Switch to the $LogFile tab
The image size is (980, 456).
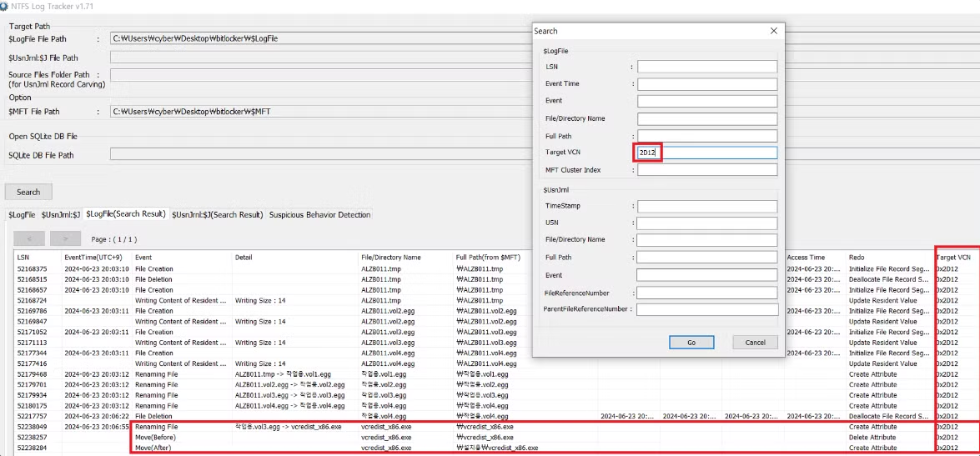[21, 215]
